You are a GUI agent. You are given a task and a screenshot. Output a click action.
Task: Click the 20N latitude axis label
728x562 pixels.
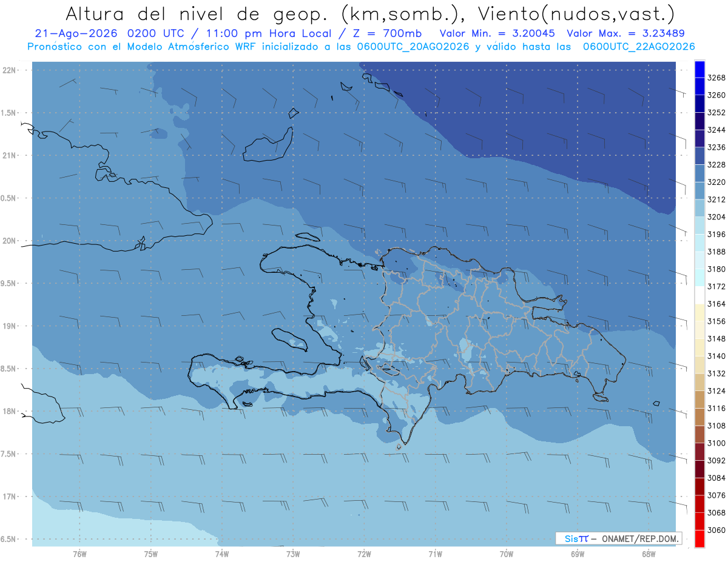[10, 241]
